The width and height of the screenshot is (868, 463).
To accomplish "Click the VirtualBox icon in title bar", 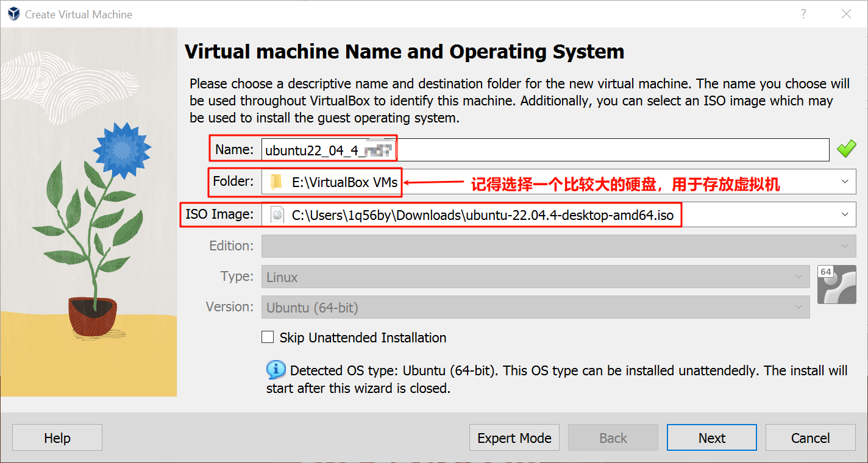I will point(13,14).
